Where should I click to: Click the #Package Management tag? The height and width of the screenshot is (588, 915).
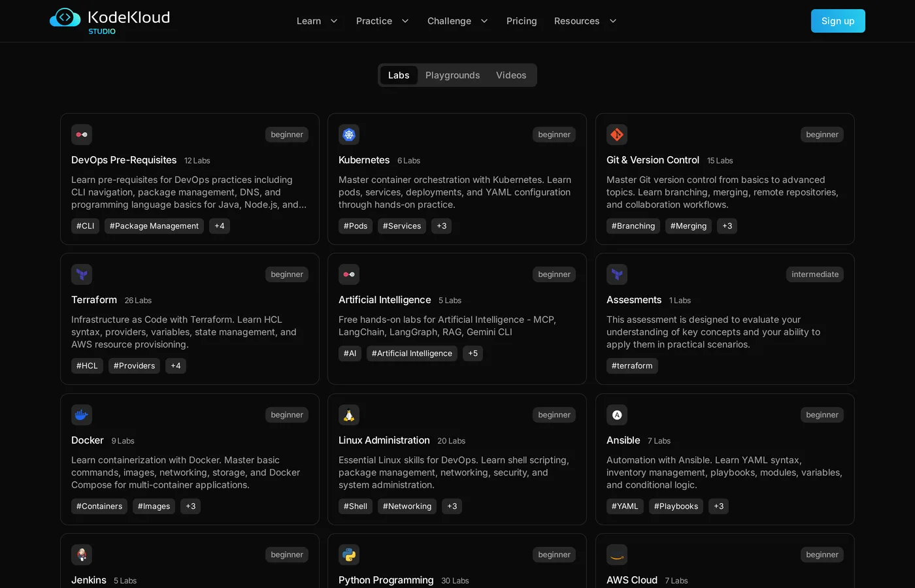click(x=154, y=226)
